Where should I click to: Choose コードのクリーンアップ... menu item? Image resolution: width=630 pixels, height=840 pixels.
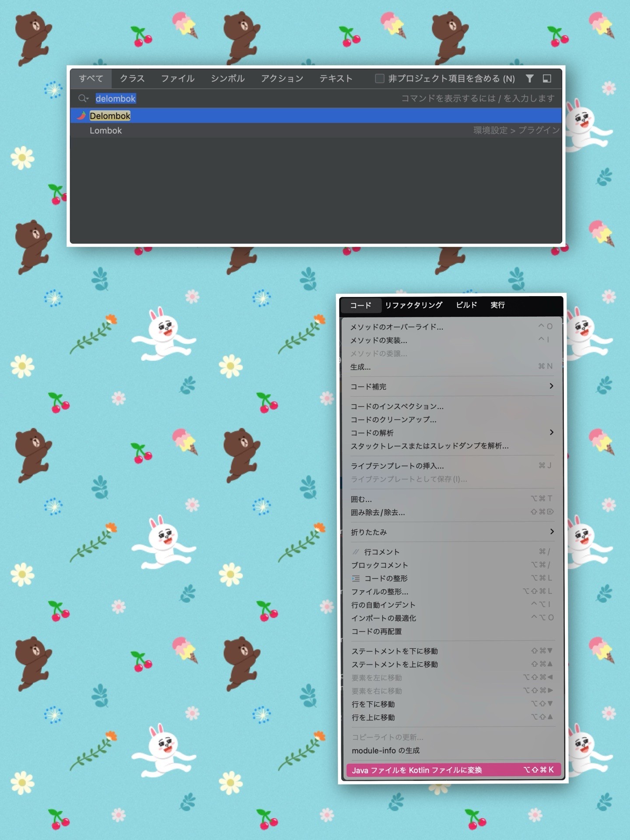tap(451, 420)
